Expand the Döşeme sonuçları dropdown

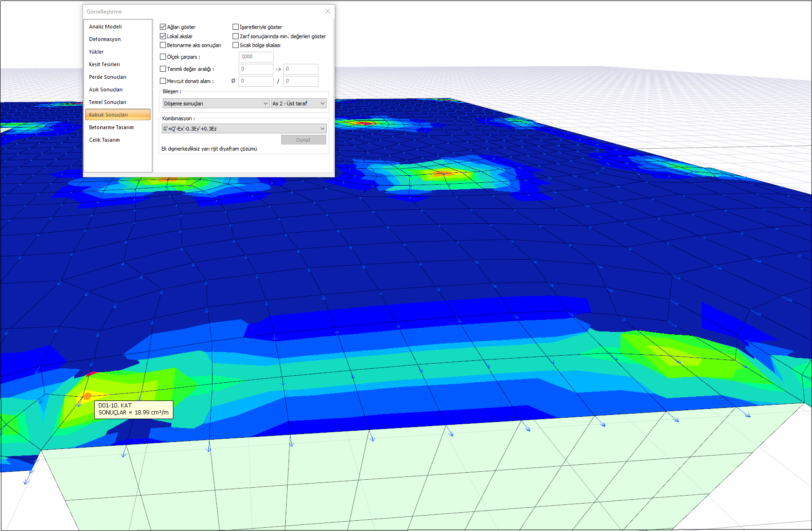pyautogui.click(x=216, y=103)
